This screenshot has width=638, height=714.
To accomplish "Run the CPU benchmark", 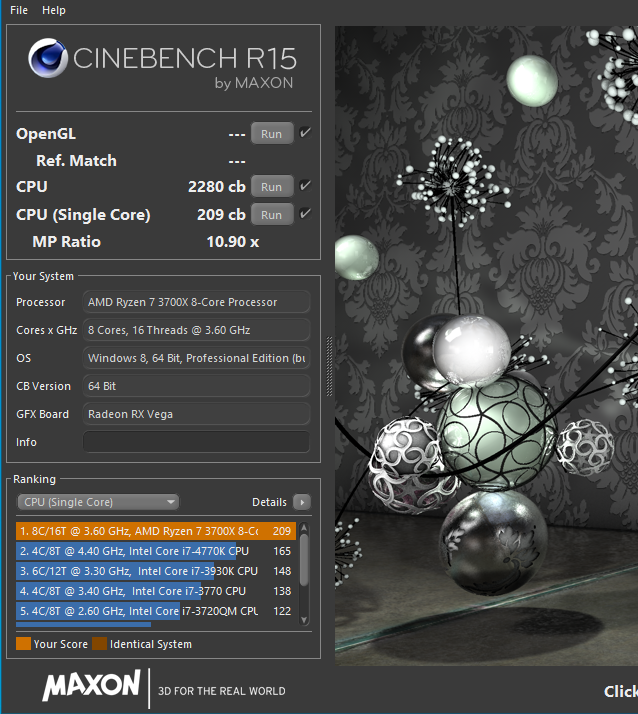I will (272, 187).
